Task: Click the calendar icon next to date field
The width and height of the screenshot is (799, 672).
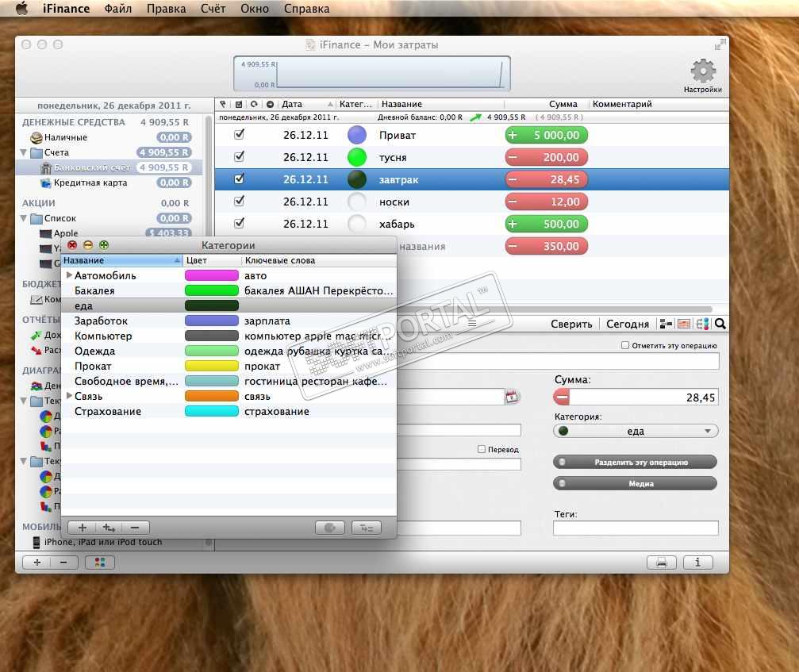Action: pyautogui.click(x=512, y=397)
